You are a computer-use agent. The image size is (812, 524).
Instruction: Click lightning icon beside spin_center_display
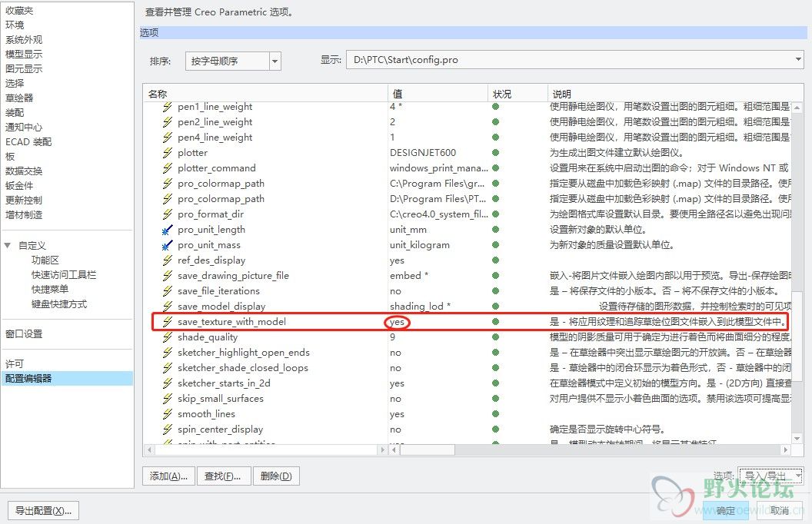pyautogui.click(x=168, y=429)
